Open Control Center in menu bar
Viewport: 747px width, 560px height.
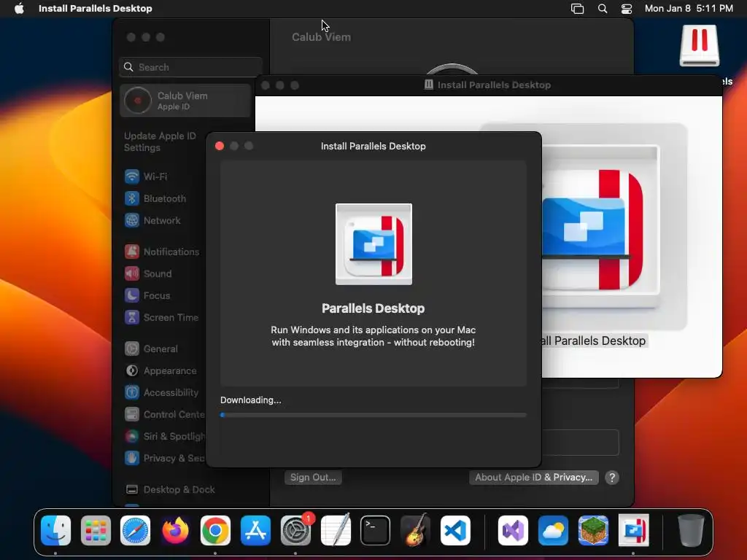[x=627, y=8]
